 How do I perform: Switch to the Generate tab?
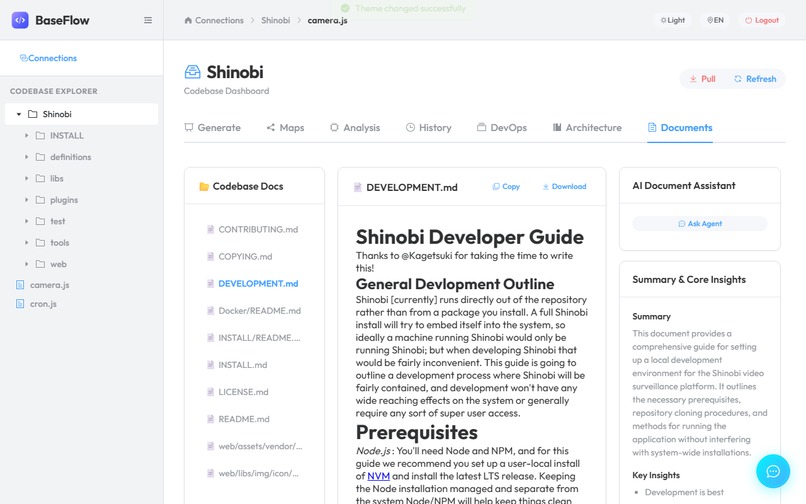click(x=212, y=128)
